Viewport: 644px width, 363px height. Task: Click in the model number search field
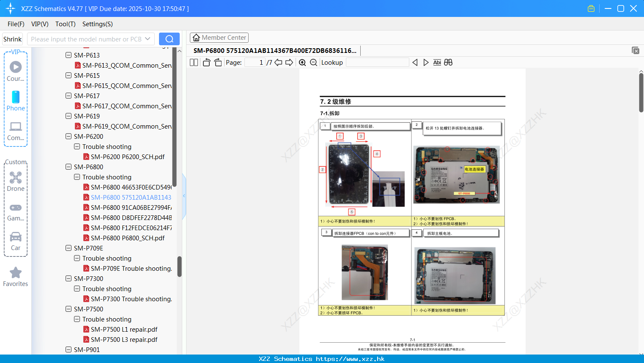[x=86, y=39]
